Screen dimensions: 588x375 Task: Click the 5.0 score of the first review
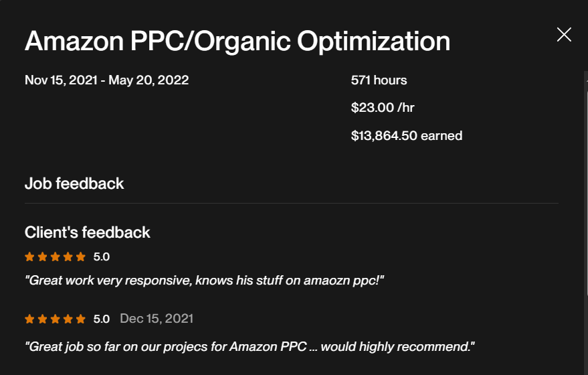102,256
